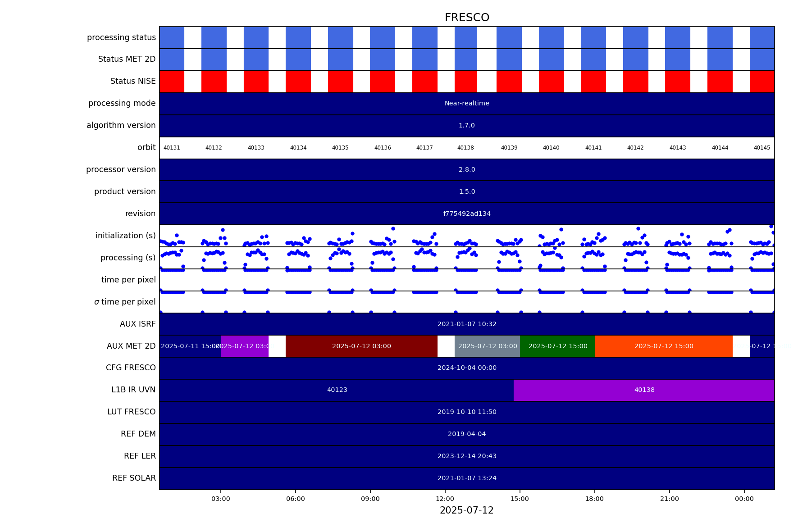Screen dimensions: 798x532
Task: Click the navy 40123 L1B IR UVN bar
Action: coord(337,390)
